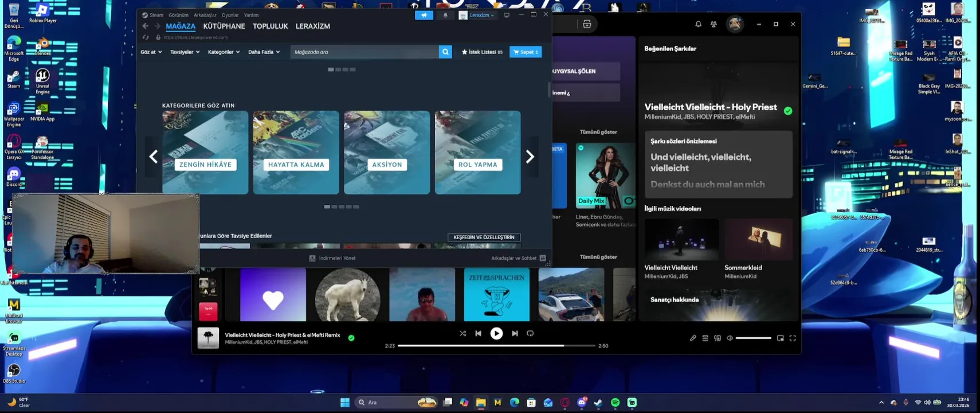The width and height of the screenshot is (980, 413).
Task: Skip to previous track in Spotify
Action: click(479, 333)
